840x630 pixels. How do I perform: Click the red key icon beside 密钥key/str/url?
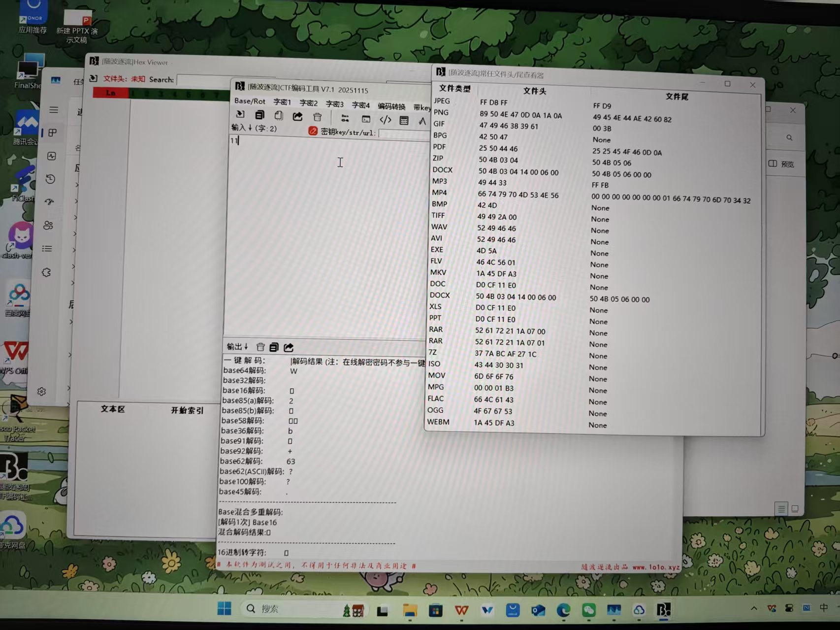313,131
